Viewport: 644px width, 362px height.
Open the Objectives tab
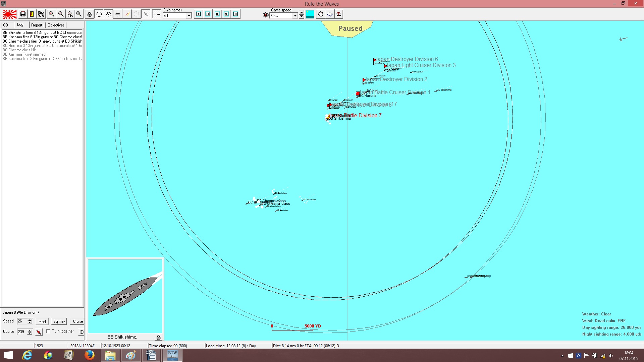56,25
